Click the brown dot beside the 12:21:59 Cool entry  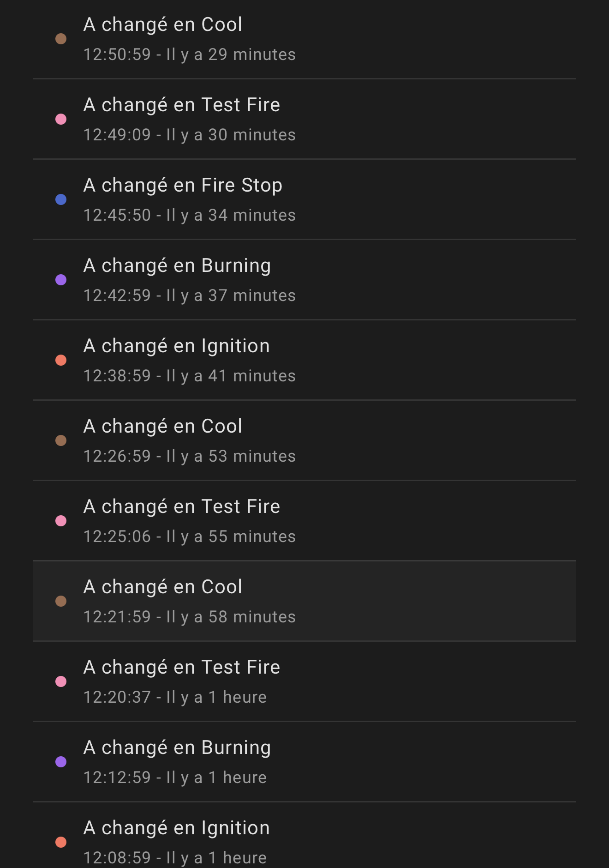click(61, 601)
